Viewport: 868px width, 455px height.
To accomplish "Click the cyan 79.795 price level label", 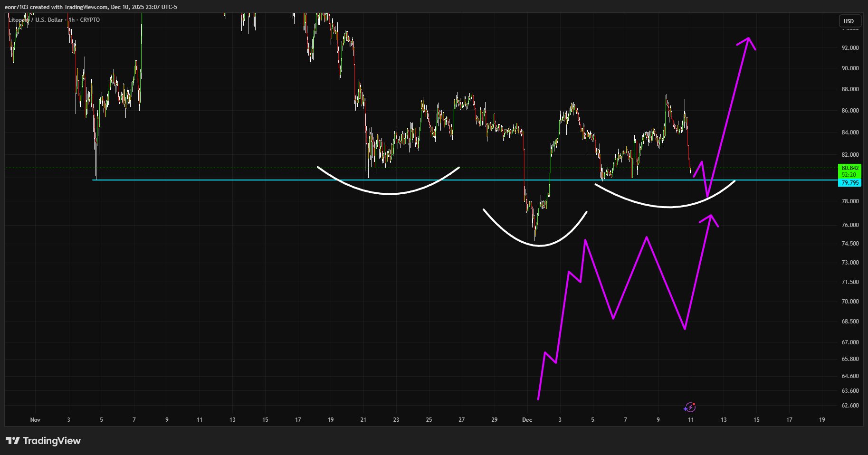I will coord(849,183).
